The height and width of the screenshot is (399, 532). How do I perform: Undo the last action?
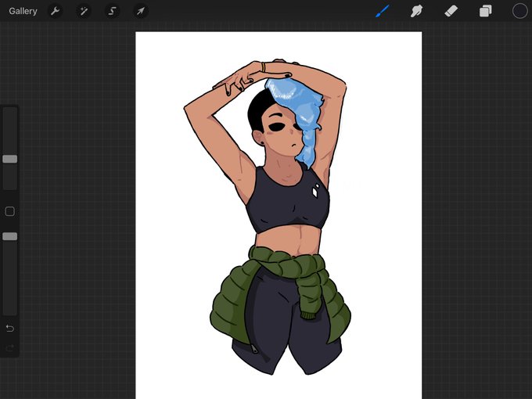click(10, 328)
